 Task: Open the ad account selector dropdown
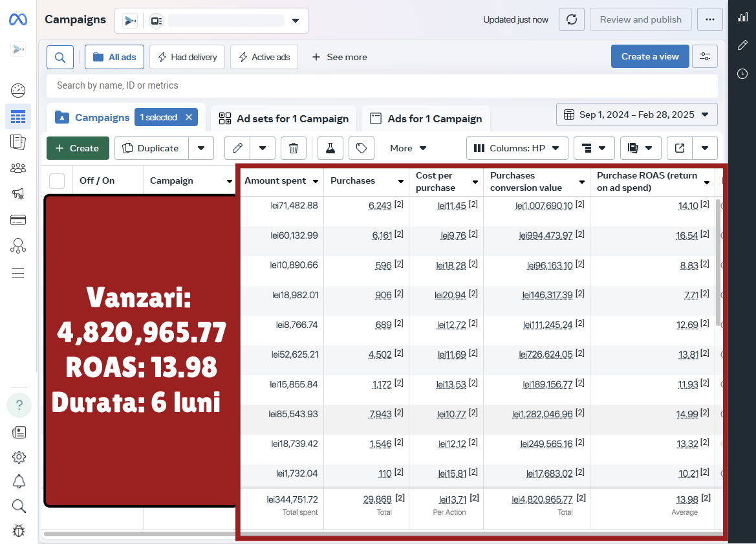pos(211,20)
